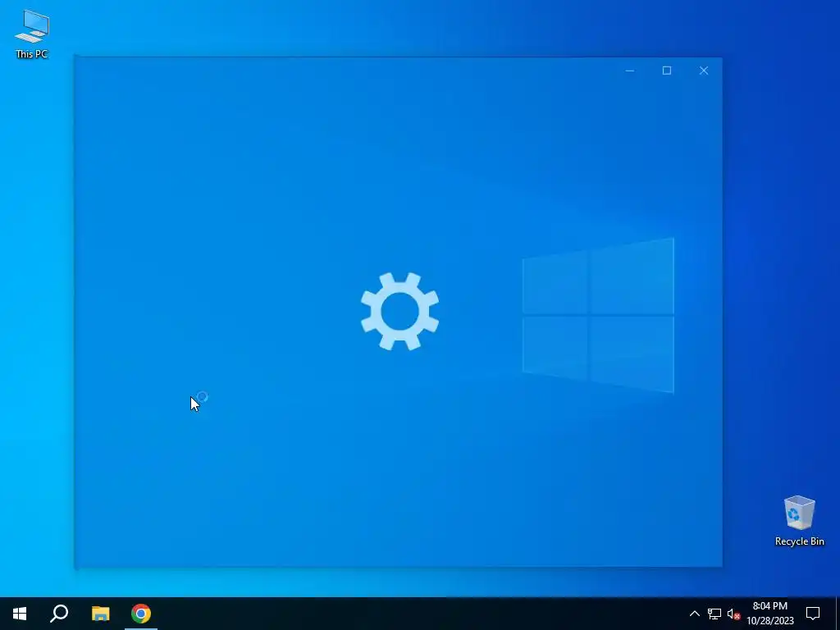Click the muted volume speaker icon
Image resolution: width=840 pixels, height=630 pixels.
733,614
